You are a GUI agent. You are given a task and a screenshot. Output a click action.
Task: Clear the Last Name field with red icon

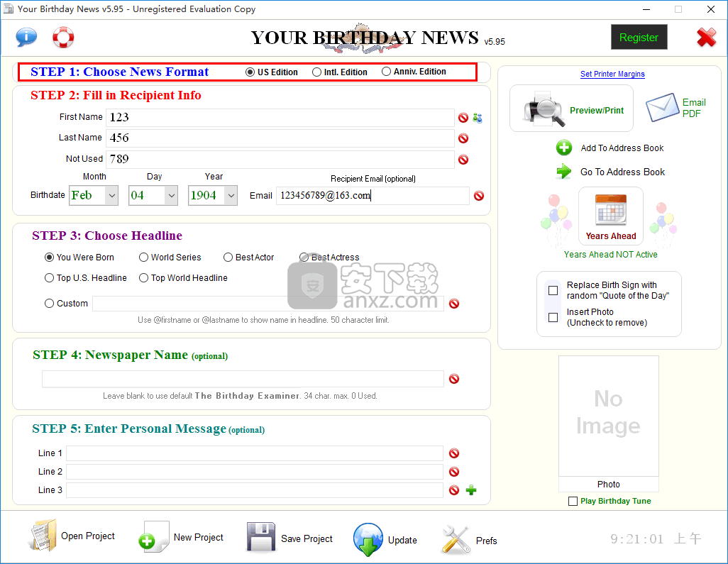(463, 138)
